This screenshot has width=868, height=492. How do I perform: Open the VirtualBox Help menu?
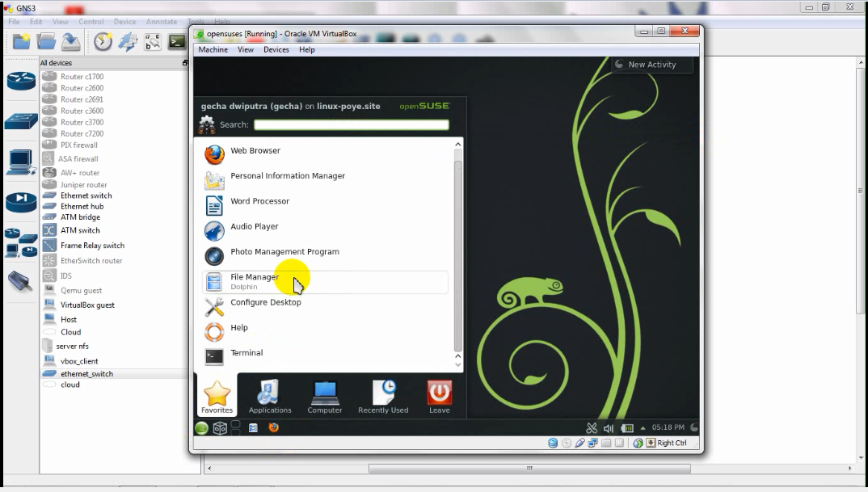pyautogui.click(x=306, y=50)
